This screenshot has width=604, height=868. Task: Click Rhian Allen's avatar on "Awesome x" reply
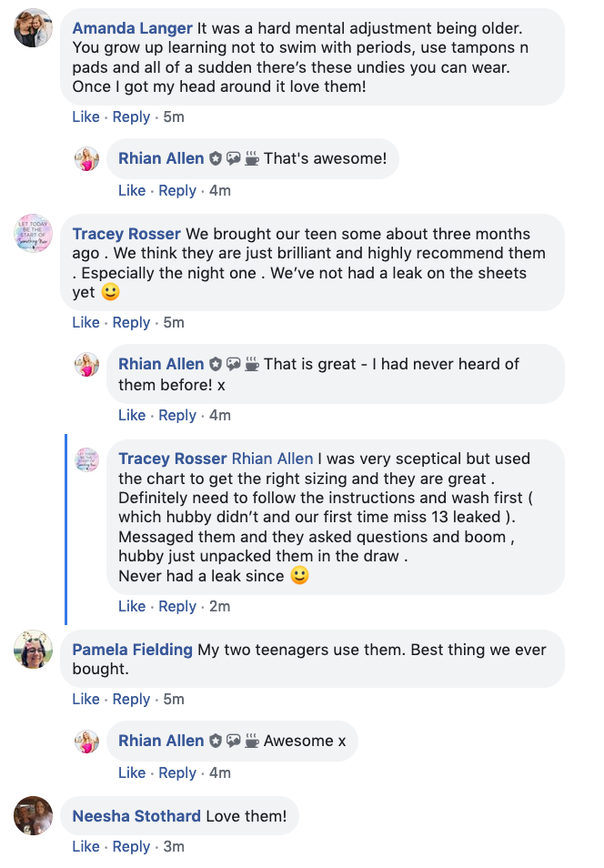click(x=87, y=742)
